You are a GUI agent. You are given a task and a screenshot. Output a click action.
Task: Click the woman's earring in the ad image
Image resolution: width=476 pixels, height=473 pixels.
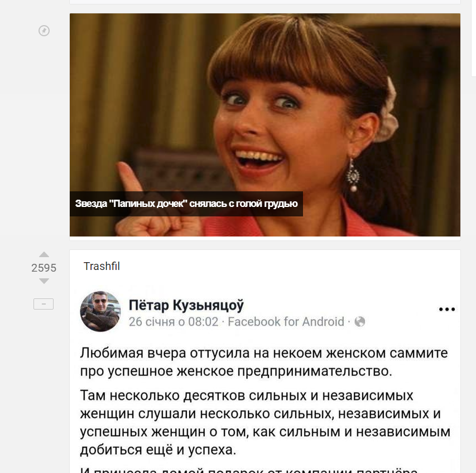pos(353,175)
